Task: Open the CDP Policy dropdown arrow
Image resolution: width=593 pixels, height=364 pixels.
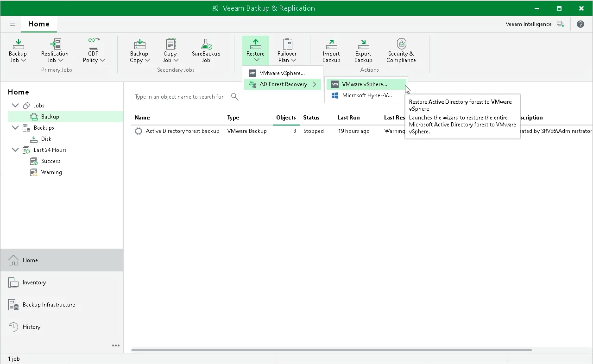Action: pyautogui.click(x=102, y=60)
